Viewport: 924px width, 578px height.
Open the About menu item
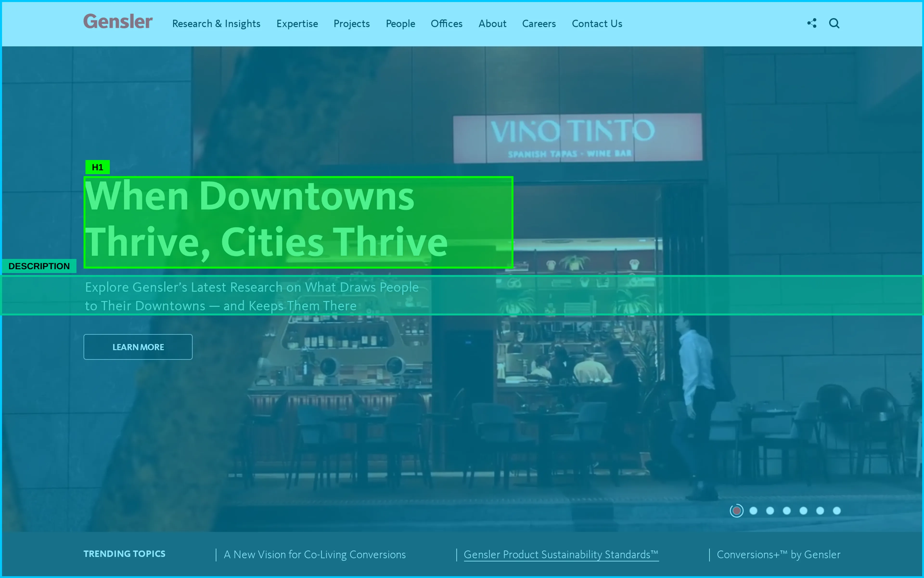pyautogui.click(x=492, y=24)
